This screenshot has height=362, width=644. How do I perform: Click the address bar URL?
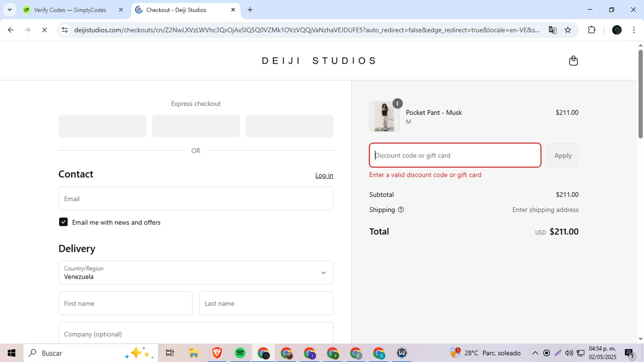click(x=307, y=30)
